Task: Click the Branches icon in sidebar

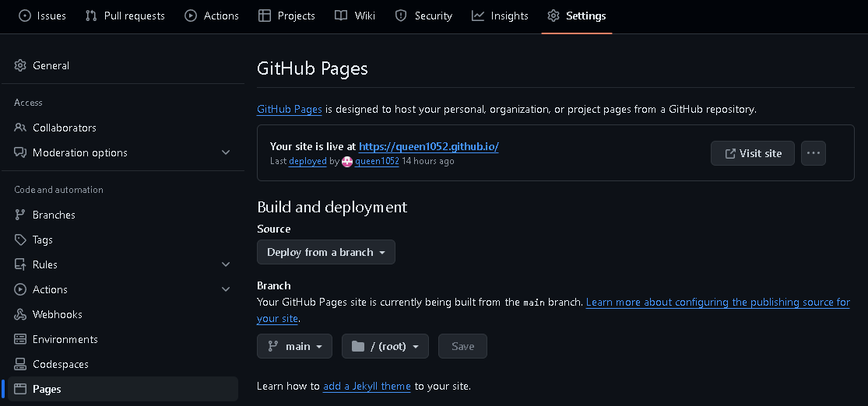Action: 20,215
